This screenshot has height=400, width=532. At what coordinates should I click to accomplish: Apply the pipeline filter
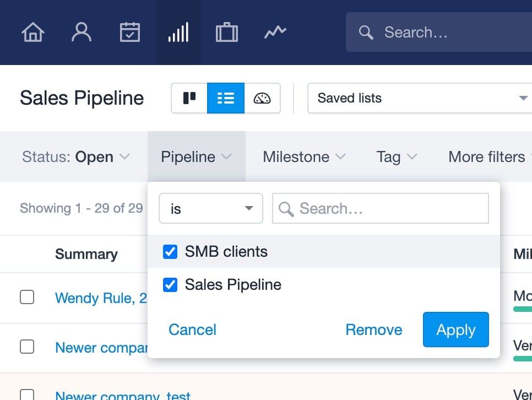pyautogui.click(x=455, y=329)
